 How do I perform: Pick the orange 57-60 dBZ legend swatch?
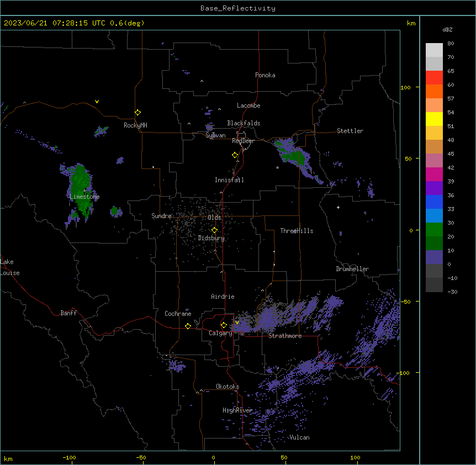coord(434,91)
